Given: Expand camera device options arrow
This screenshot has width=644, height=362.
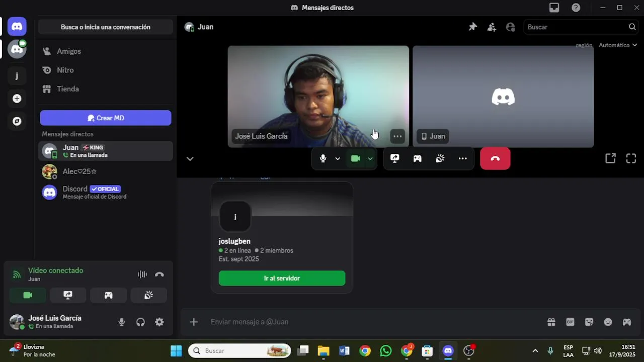Looking at the screenshot, I should [x=370, y=158].
